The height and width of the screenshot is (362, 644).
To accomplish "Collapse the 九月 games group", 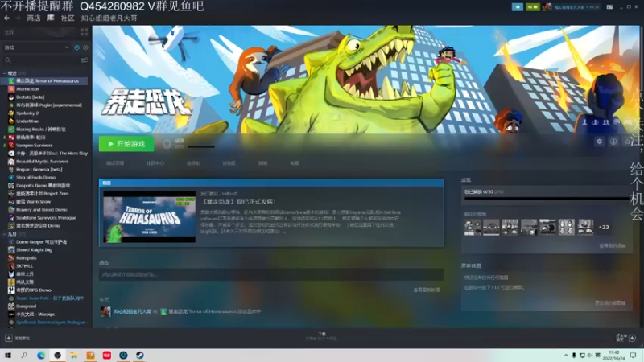I will [5, 234].
